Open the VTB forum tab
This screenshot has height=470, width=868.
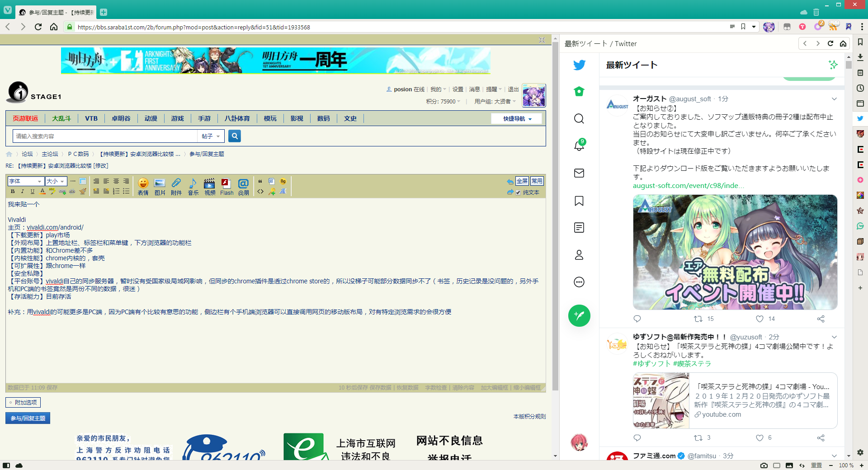click(91, 118)
